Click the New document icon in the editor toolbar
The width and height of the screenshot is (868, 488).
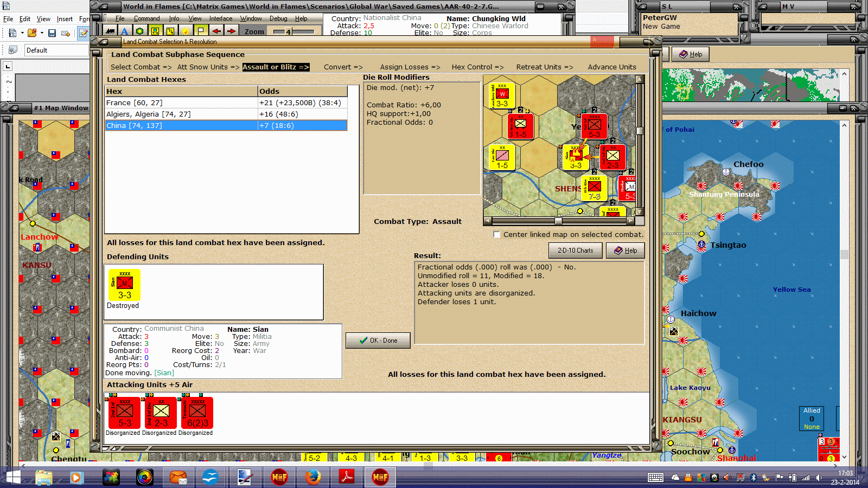(12, 33)
